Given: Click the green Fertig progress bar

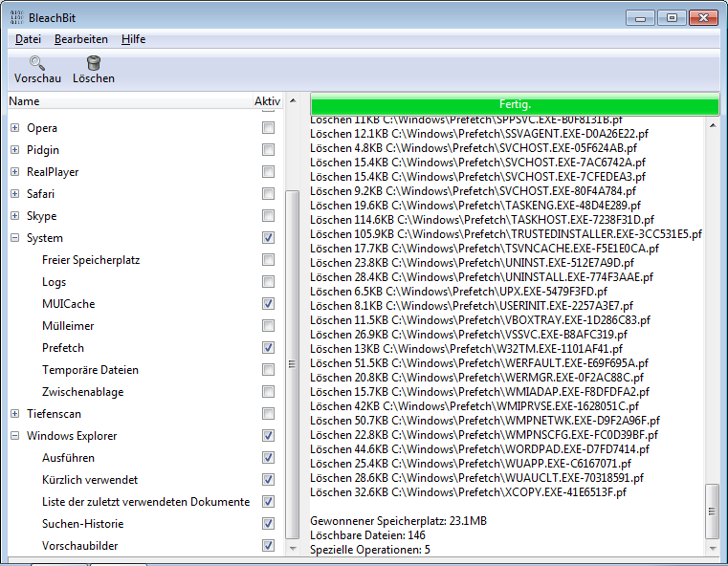Looking at the screenshot, I should (515, 104).
